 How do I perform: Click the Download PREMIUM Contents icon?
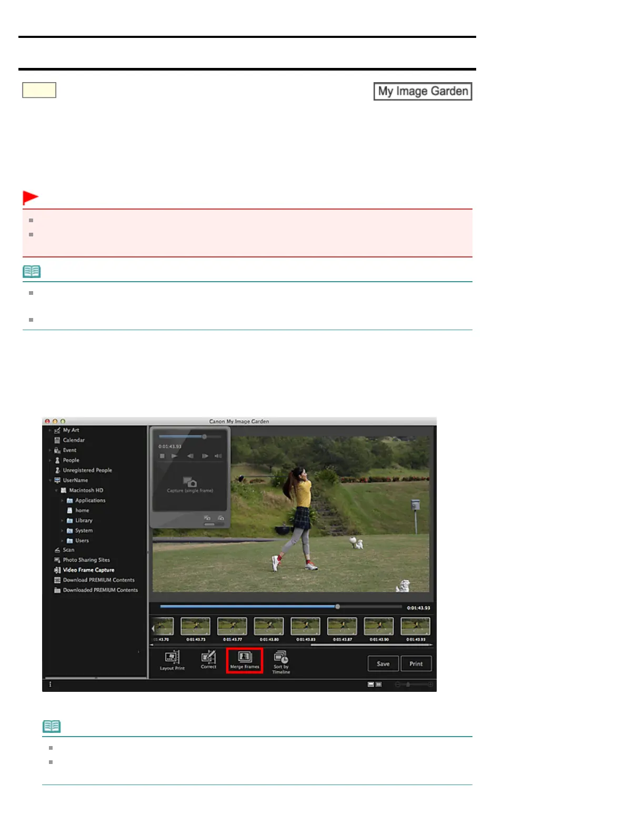(57, 580)
